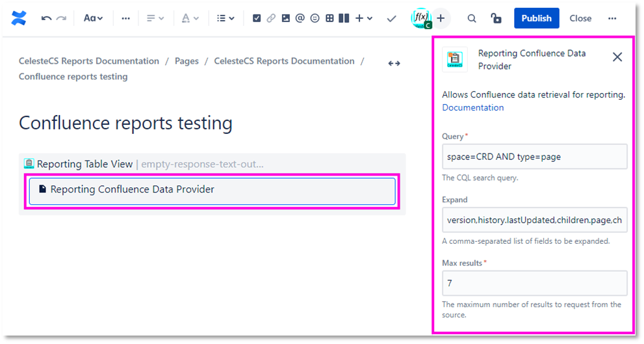Viewport: 644px width, 344px height.
Task: Open the text alignment dropdown
Action: [155, 18]
